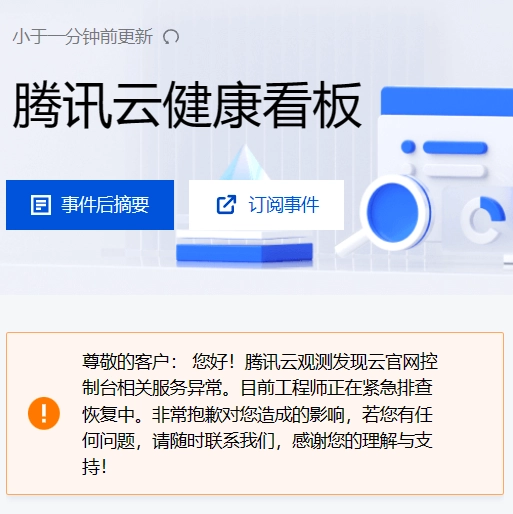Click the glass pyramid illustration
The height and width of the screenshot is (514, 513).
click(x=245, y=162)
